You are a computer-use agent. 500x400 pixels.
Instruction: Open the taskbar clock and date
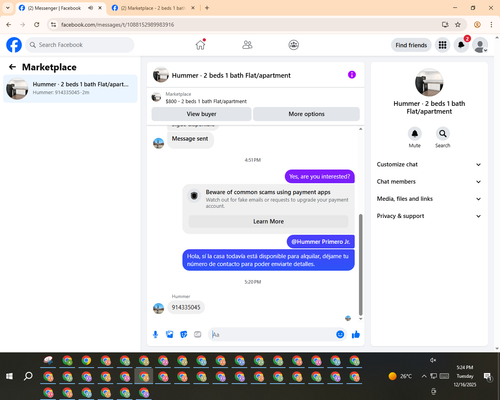pyautogui.click(x=465, y=376)
